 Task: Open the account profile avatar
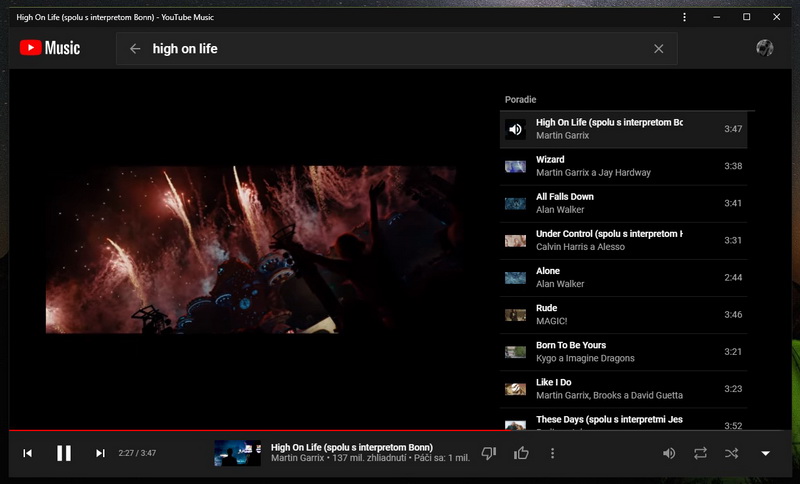[765, 48]
